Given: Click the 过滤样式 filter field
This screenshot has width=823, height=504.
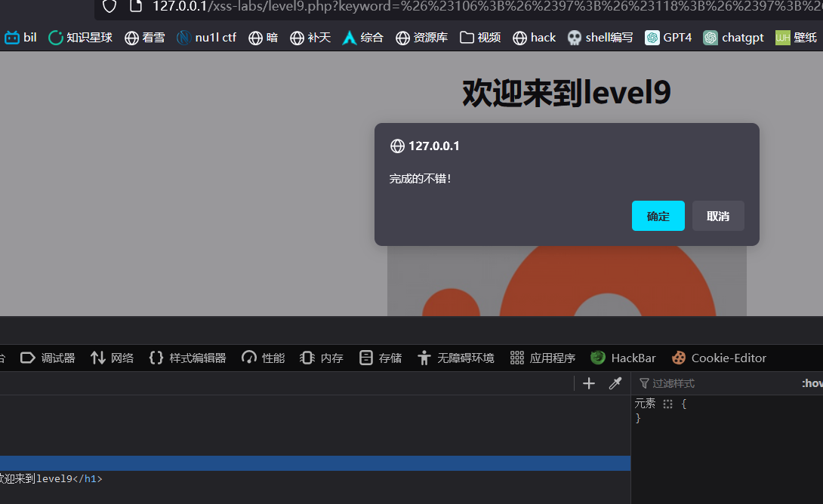Looking at the screenshot, I should (710, 383).
